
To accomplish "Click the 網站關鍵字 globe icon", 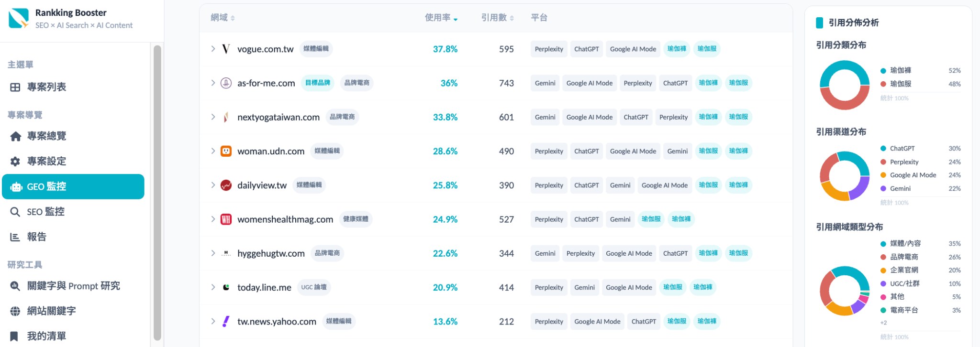I will click(15, 311).
